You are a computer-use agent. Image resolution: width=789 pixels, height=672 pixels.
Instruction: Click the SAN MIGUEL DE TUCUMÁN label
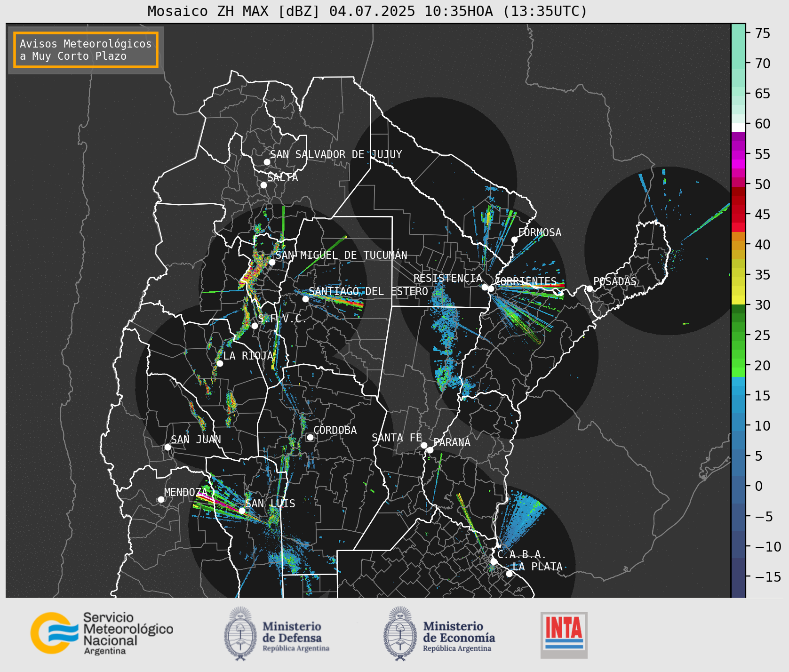click(341, 255)
